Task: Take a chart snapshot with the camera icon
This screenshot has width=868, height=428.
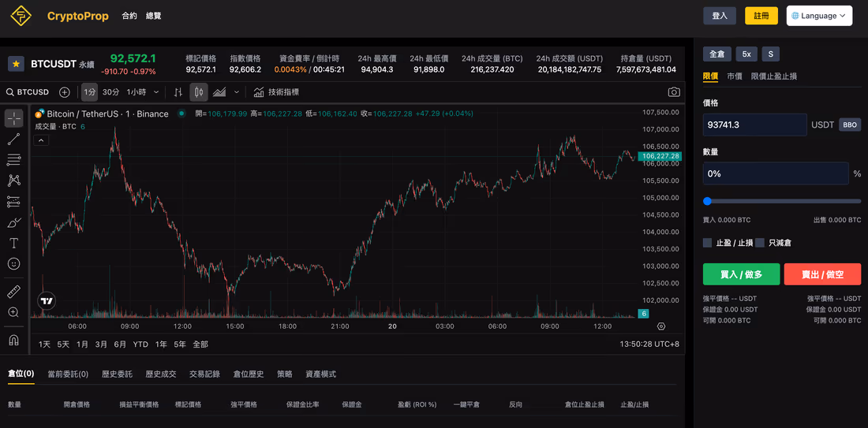Action: (x=674, y=91)
